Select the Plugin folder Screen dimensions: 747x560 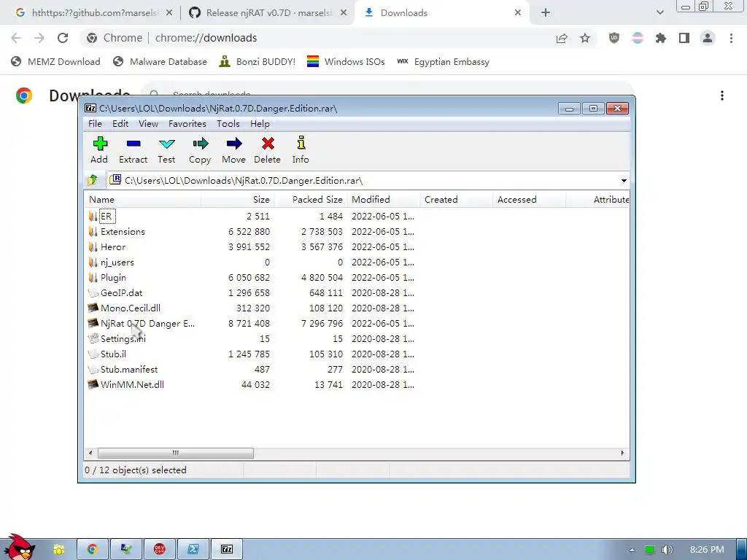113,277
